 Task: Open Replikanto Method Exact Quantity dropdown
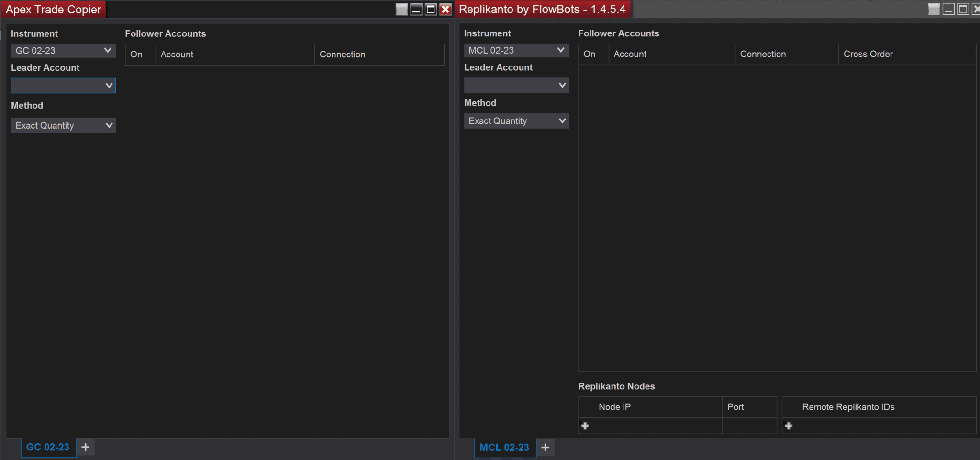pos(516,121)
